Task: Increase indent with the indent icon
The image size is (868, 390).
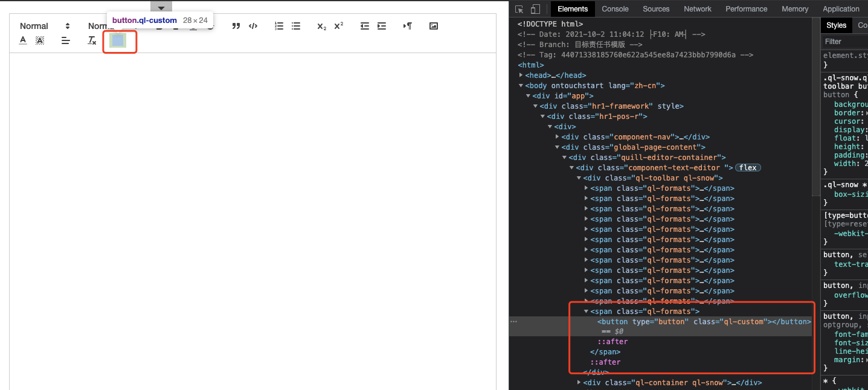Action: coord(382,26)
